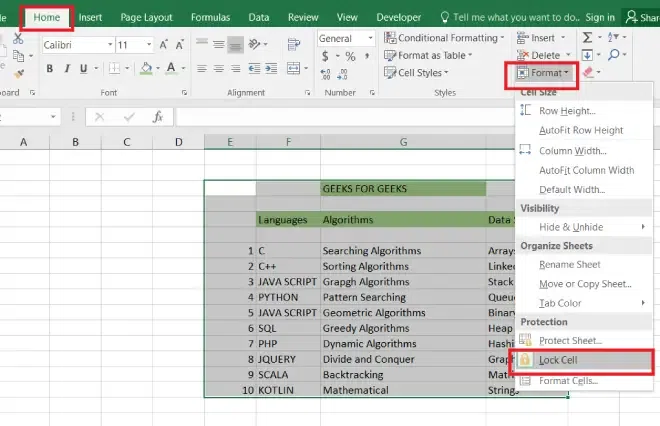Viewport: 660px width, 426px height.
Task: Select Bottom Align icon
Action: coord(235,44)
